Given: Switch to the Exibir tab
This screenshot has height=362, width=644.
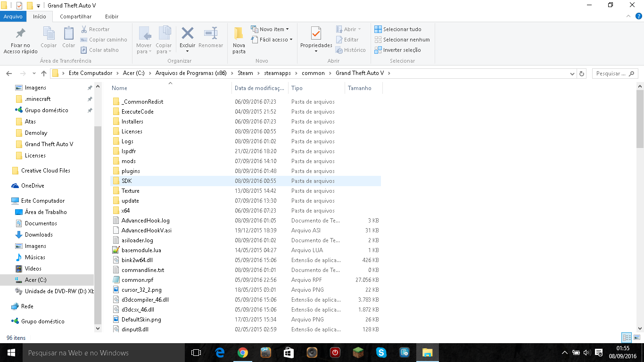Looking at the screenshot, I should pyautogui.click(x=112, y=16).
